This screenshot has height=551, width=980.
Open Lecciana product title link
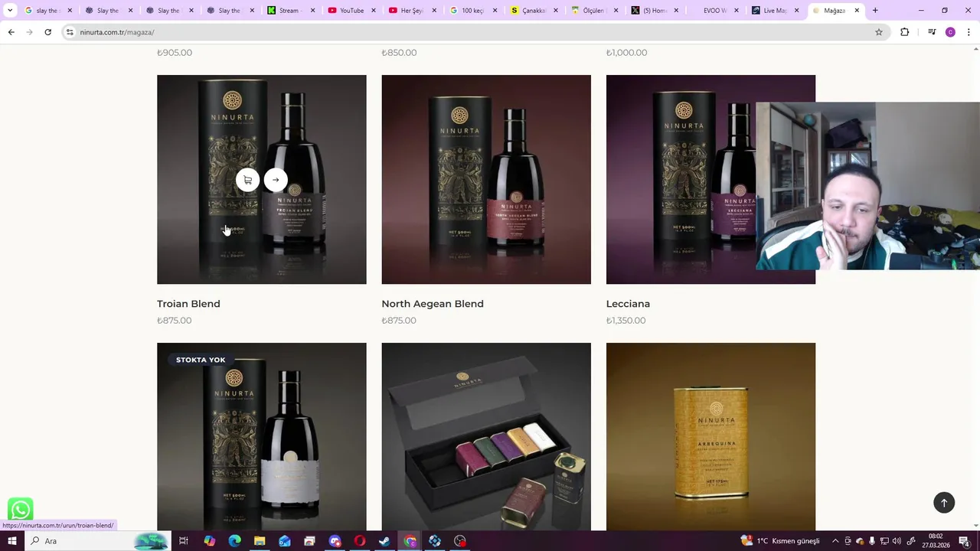coord(628,304)
